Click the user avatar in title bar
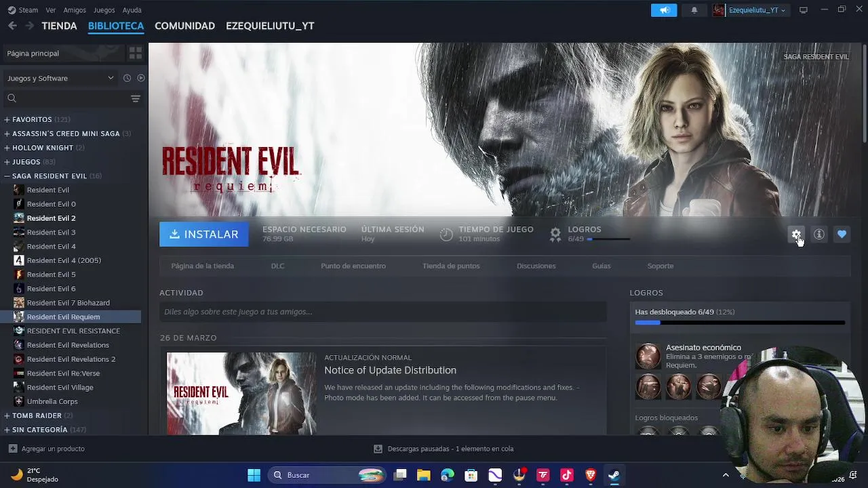This screenshot has height=488, width=868. pyautogui.click(x=719, y=10)
